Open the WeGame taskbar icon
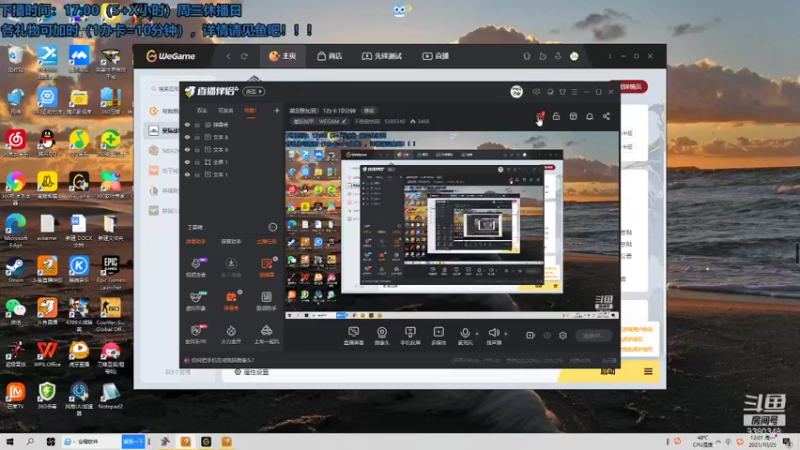Image resolution: width=800 pixels, height=450 pixels. coord(206,441)
